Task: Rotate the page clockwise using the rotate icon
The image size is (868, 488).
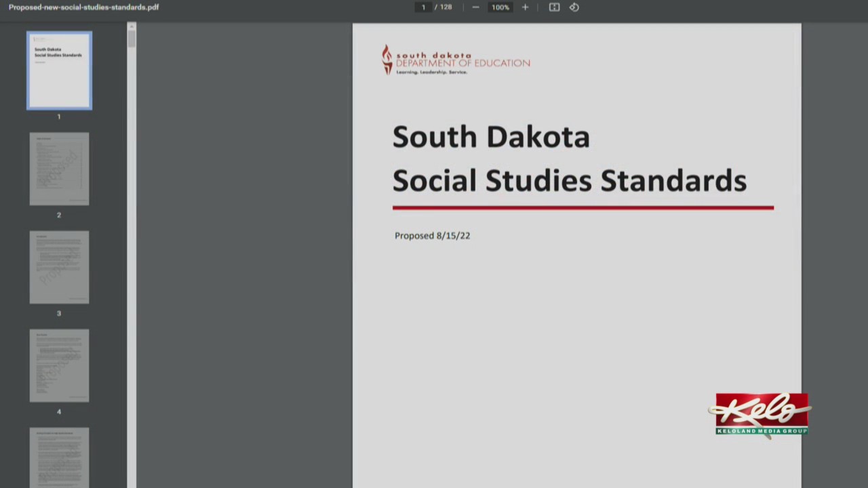Action: (574, 7)
